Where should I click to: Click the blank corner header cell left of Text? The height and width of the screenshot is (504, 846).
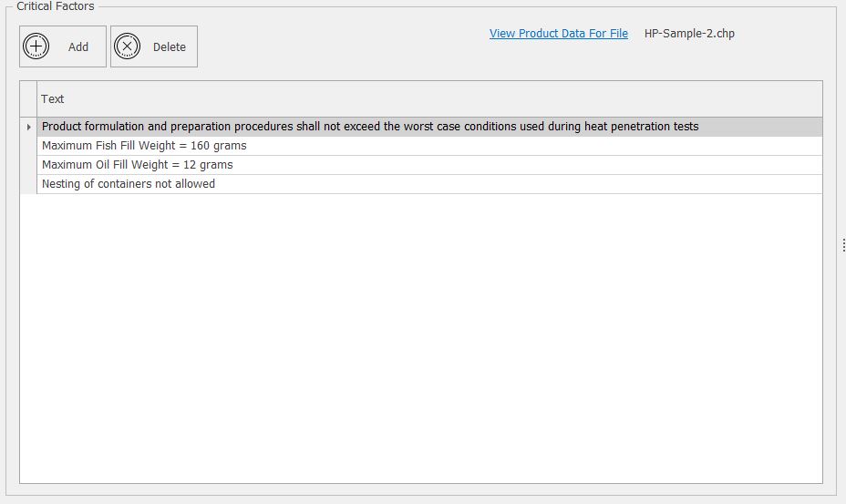click(28, 98)
